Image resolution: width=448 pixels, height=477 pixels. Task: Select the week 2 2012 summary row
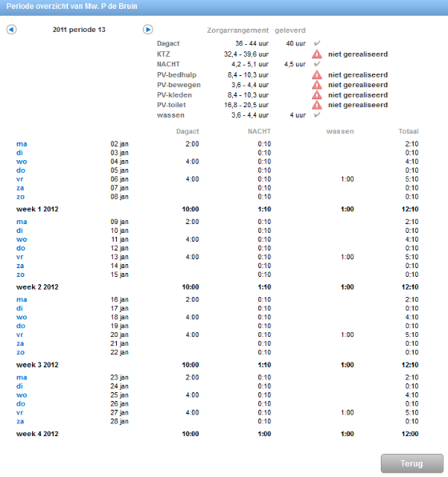point(217,287)
